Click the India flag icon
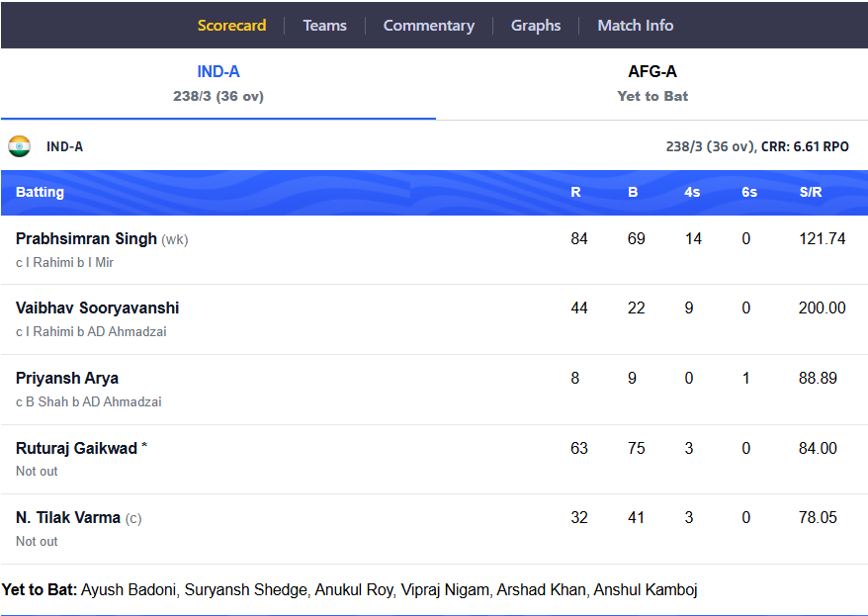This screenshot has height=616, width=868. point(20,146)
